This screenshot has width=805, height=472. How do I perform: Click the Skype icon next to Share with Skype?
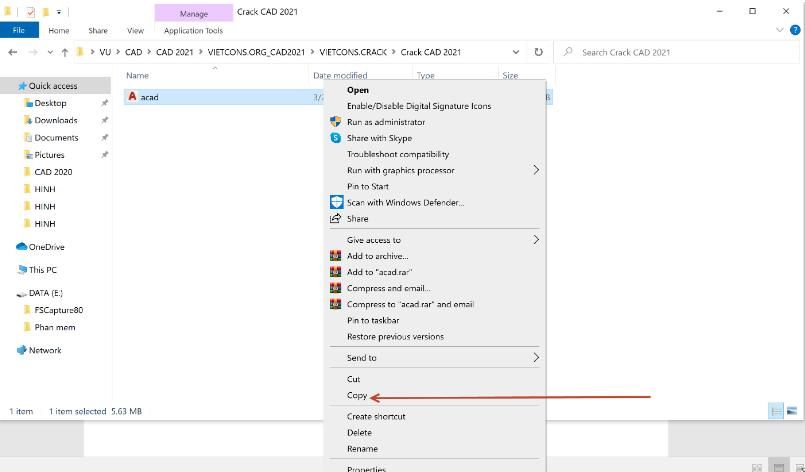(x=336, y=138)
